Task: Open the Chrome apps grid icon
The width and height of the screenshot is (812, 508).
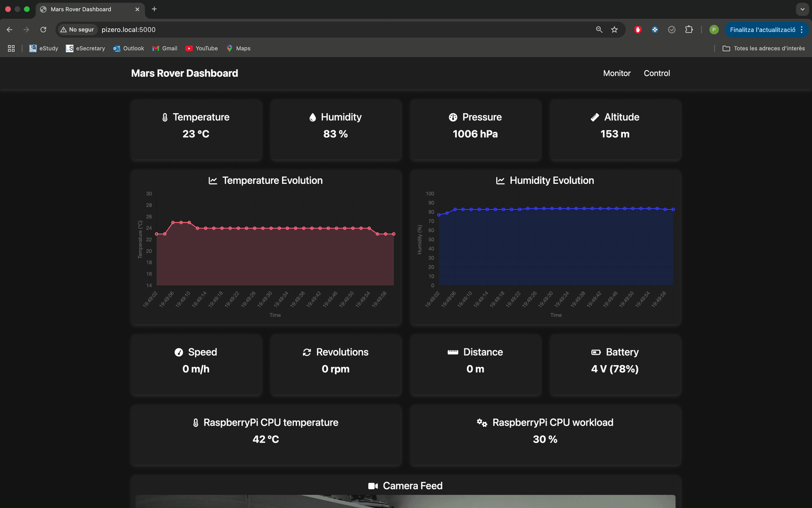Action: (11, 48)
